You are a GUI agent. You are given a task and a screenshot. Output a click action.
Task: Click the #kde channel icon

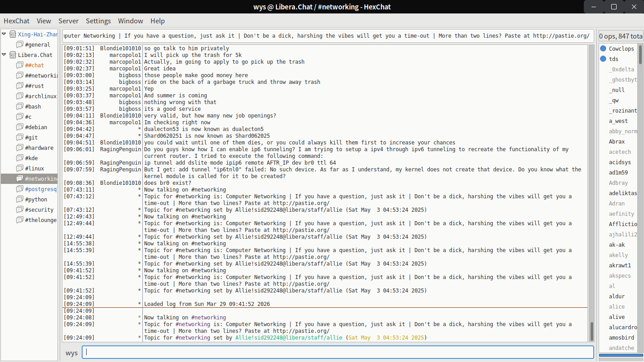coord(20,158)
